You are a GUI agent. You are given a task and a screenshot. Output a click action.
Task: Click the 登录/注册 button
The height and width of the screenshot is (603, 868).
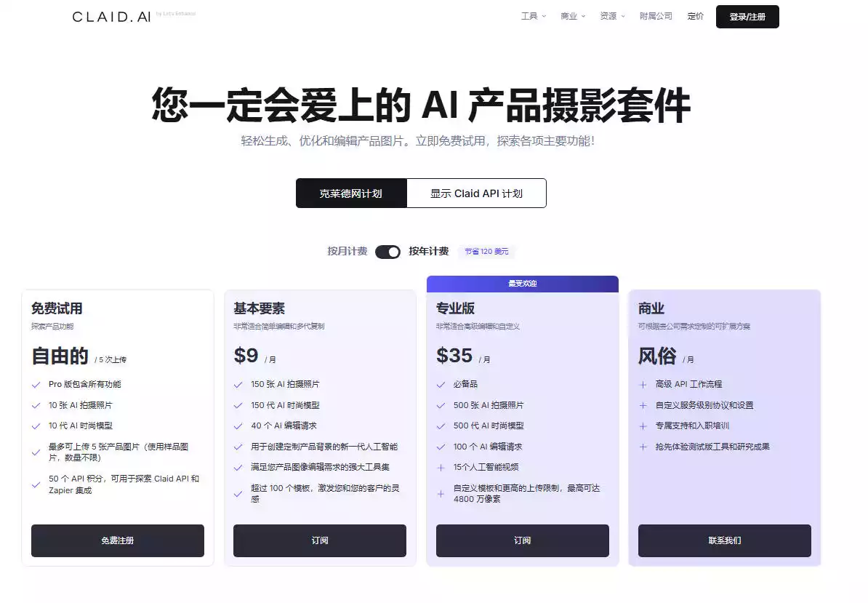[x=747, y=17]
